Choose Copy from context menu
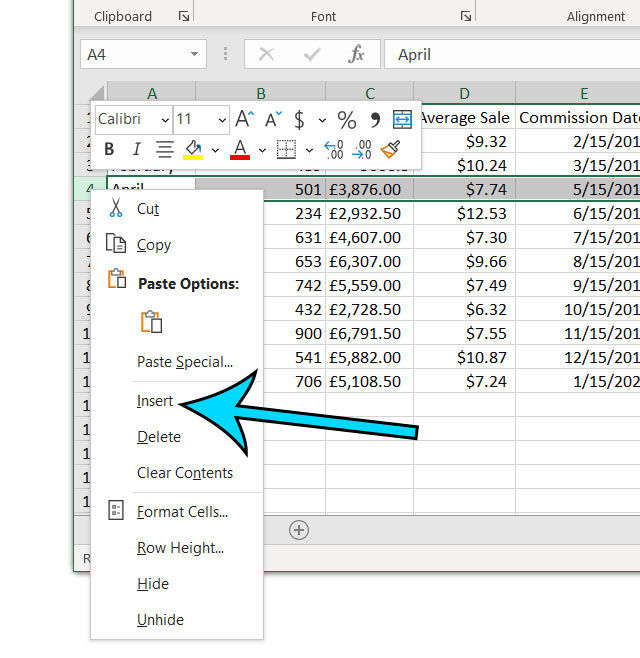Viewport: 640px width, 658px height. pos(177,245)
